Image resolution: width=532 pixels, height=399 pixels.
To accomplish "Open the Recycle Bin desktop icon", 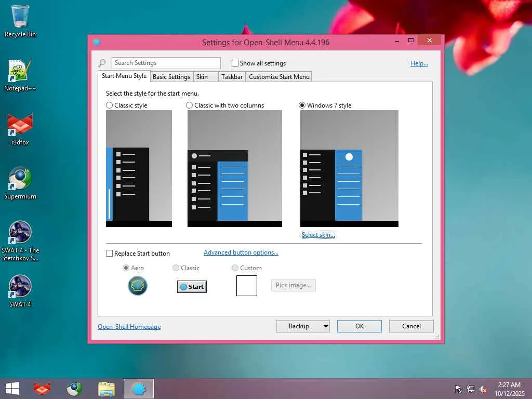I will [20, 21].
